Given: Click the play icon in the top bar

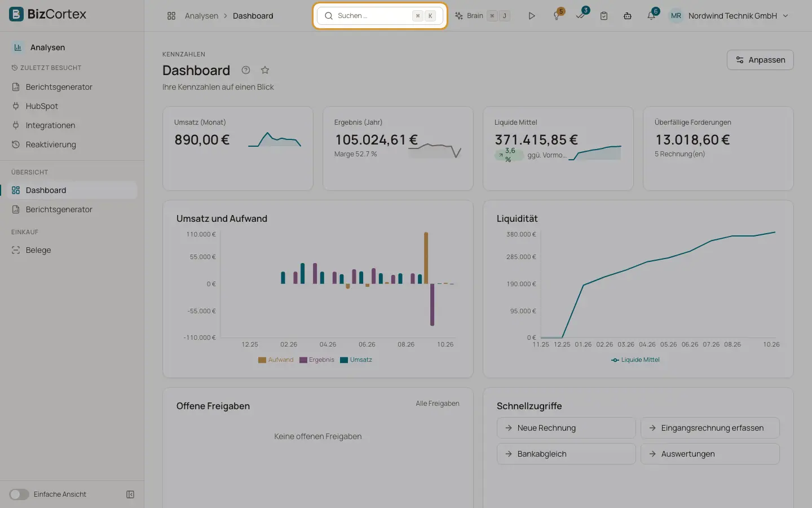Looking at the screenshot, I should pos(531,16).
